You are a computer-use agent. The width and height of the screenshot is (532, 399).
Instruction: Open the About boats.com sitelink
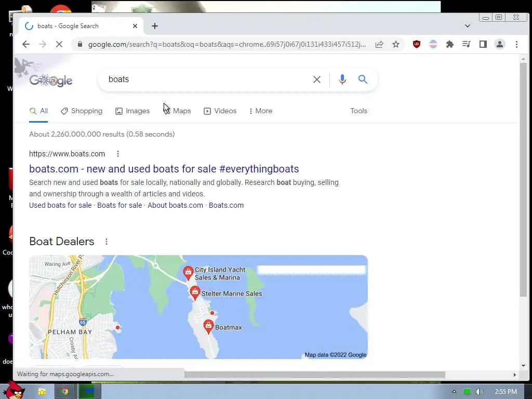tap(176, 205)
